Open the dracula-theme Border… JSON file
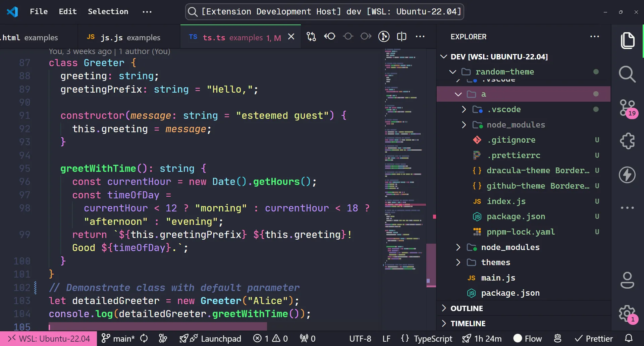Viewport: 644px width, 346px height. 523,170
